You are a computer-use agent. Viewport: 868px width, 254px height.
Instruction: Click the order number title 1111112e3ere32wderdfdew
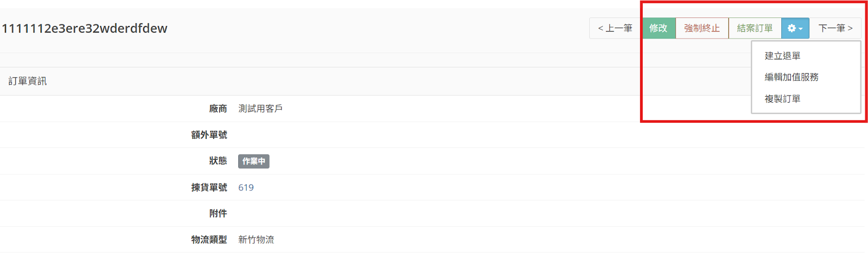pos(85,28)
